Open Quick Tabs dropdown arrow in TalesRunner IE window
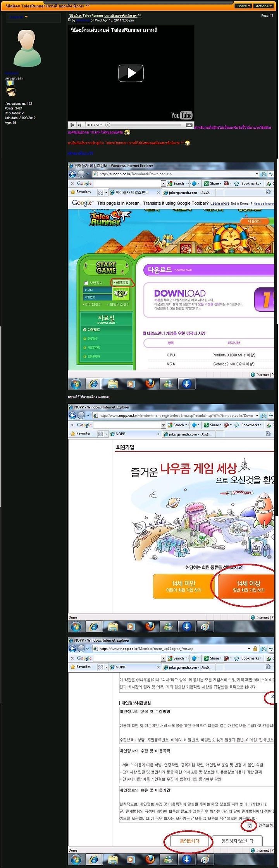This screenshot has width=279, height=868. pyautogui.click(x=106, y=192)
